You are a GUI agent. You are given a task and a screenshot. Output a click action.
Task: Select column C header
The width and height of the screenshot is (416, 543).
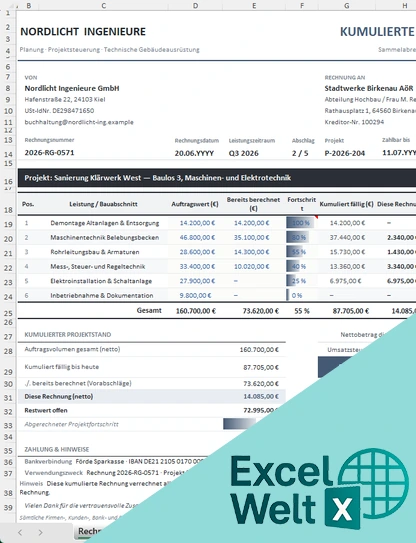coord(104,6)
